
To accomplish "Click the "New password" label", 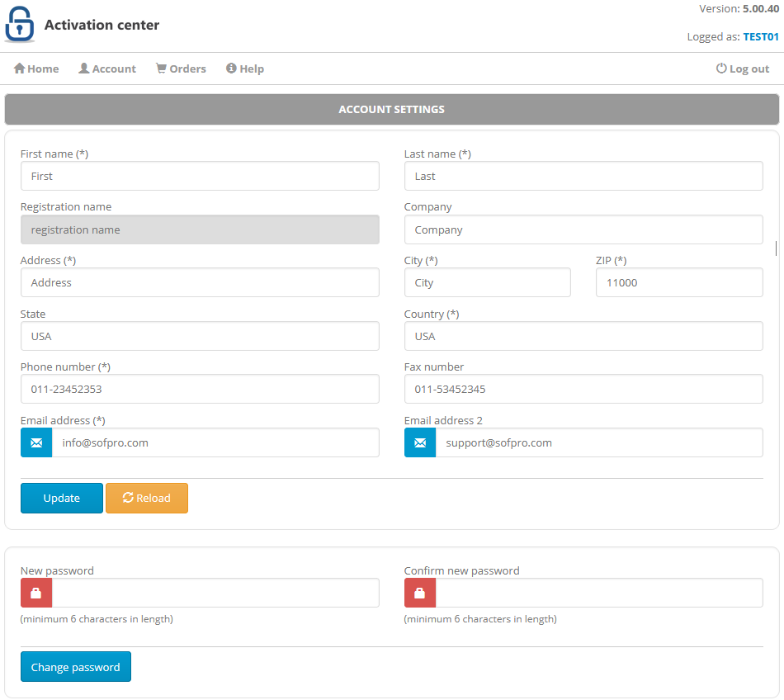I will (57, 571).
